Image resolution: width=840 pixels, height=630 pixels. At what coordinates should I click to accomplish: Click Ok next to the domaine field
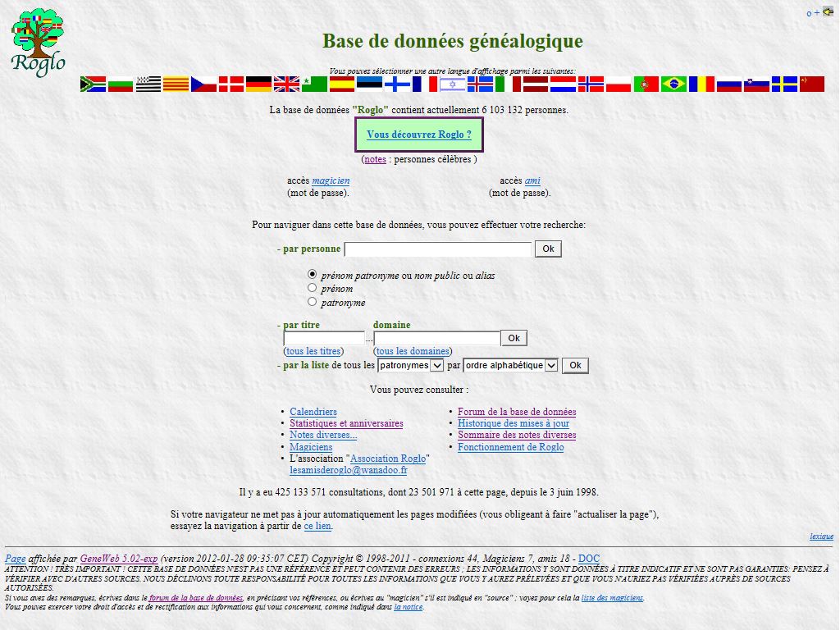pyautogui.click(x=514, y=338)
